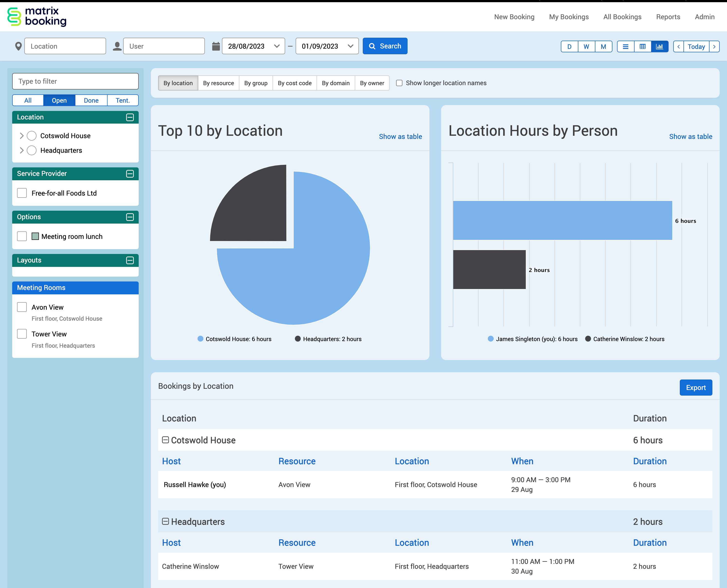Click the Export button
This screenshot has height=588, width=727.
pyautogui.click(x=696, y=388)
